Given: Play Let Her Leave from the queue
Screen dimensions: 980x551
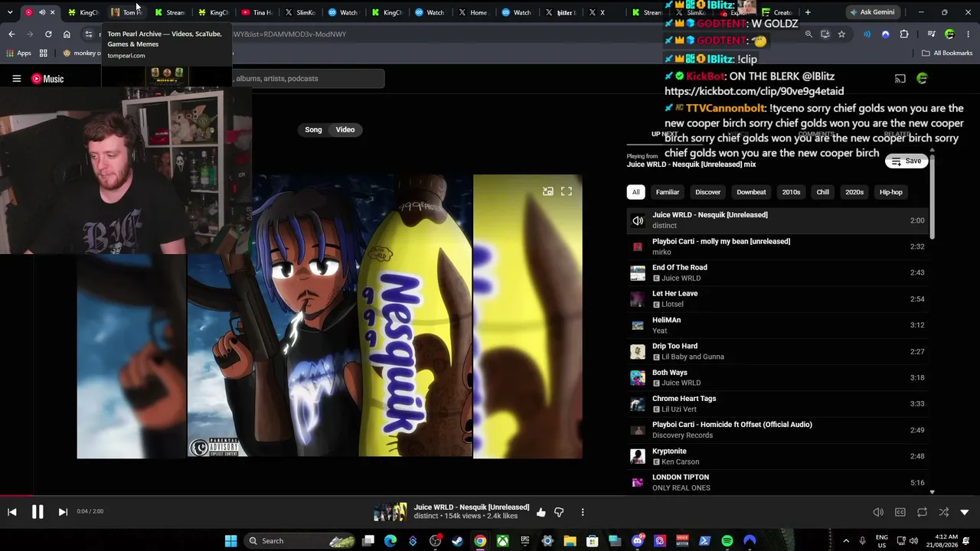Looking at the screenshot, I should tap(777, 298).
